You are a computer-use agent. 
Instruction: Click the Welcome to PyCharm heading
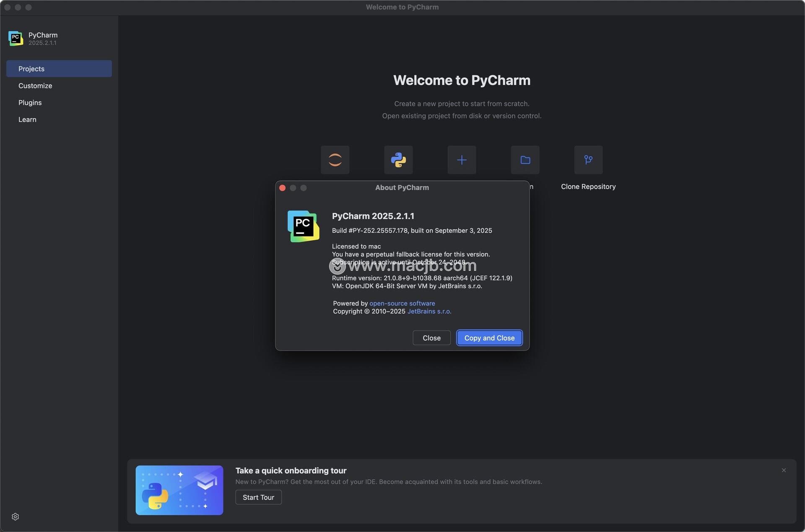(x=462, y=80)
